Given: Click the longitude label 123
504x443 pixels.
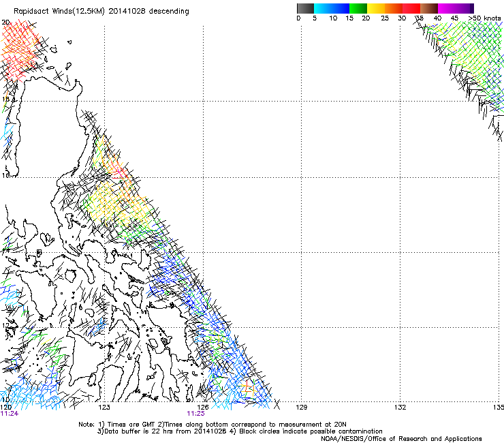Looking at the screenshot, I should point(104,408).
